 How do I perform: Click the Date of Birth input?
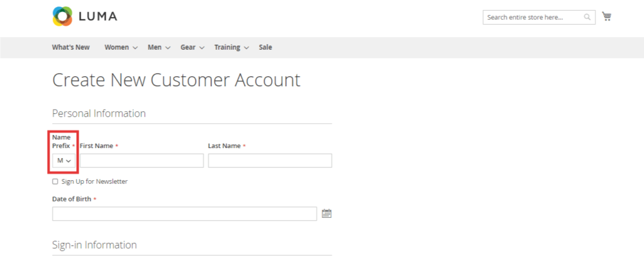click(184, 214)
